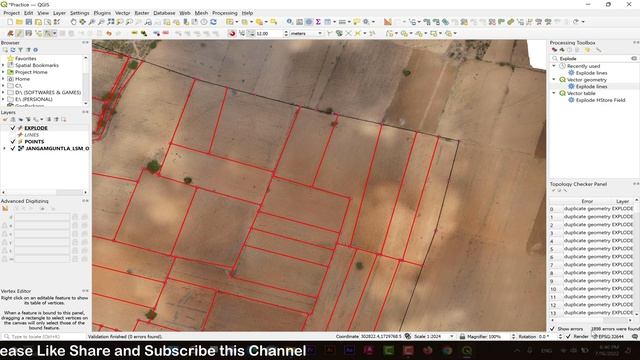Viewport: 640px width, 360px height.
Task: Toggle visibility of the JANGAMGUNTLA_LSM_O layer
Action: click(x=13, y=149)
